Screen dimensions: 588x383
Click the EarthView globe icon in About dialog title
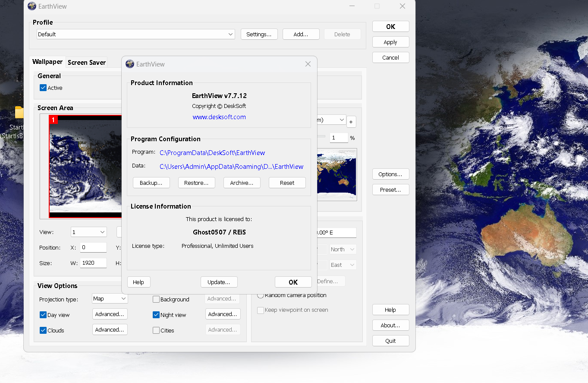[130, 64]
